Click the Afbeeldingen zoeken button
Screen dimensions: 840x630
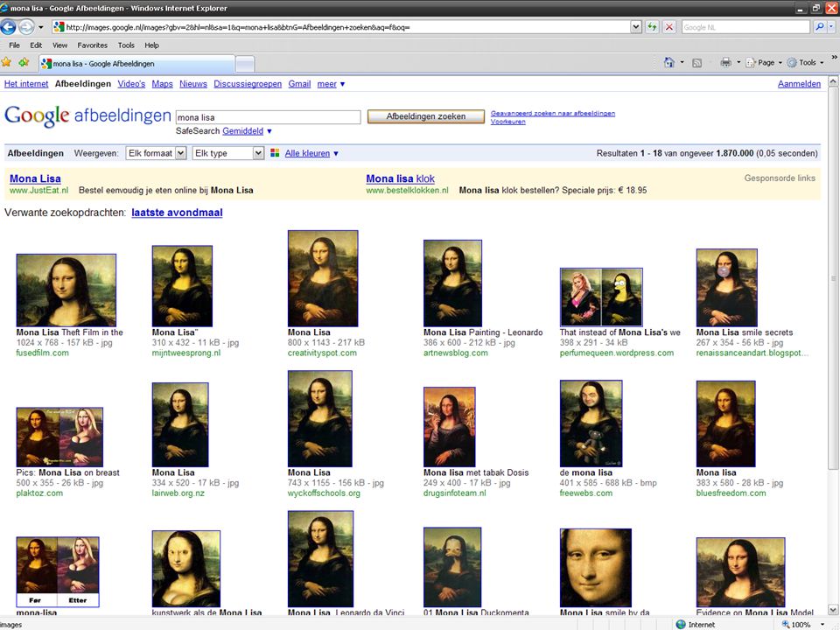pos(426,116)
